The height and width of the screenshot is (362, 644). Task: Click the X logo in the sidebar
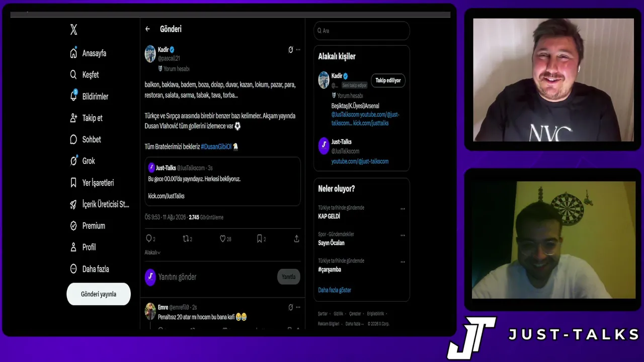73,30
